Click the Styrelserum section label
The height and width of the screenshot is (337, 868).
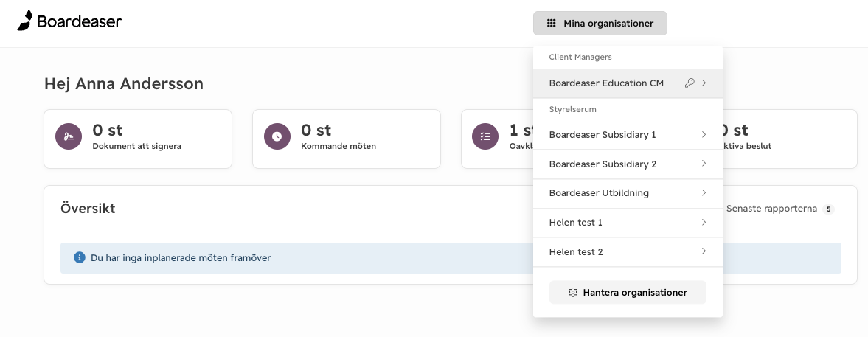pos(572,109)
